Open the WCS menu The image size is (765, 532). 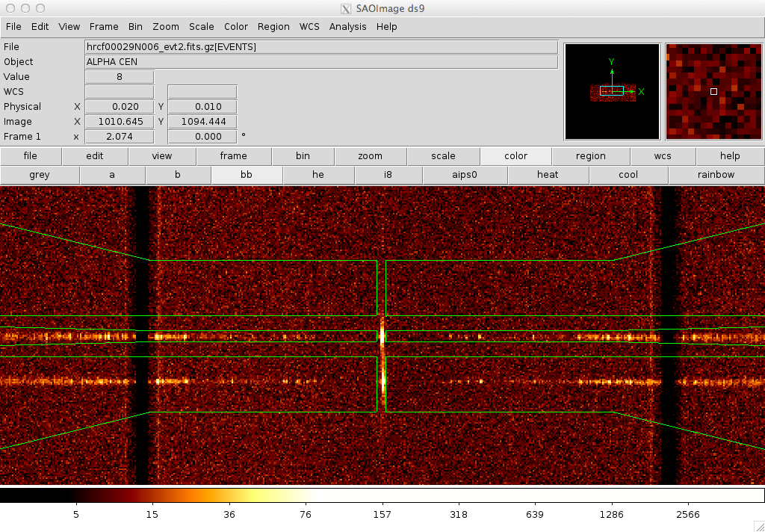[309, 26]
